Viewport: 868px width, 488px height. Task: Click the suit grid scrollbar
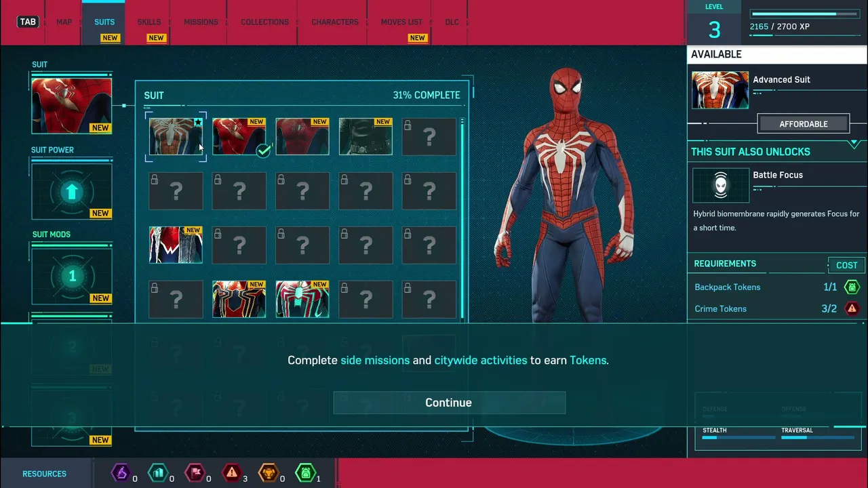tap(462, 219)
